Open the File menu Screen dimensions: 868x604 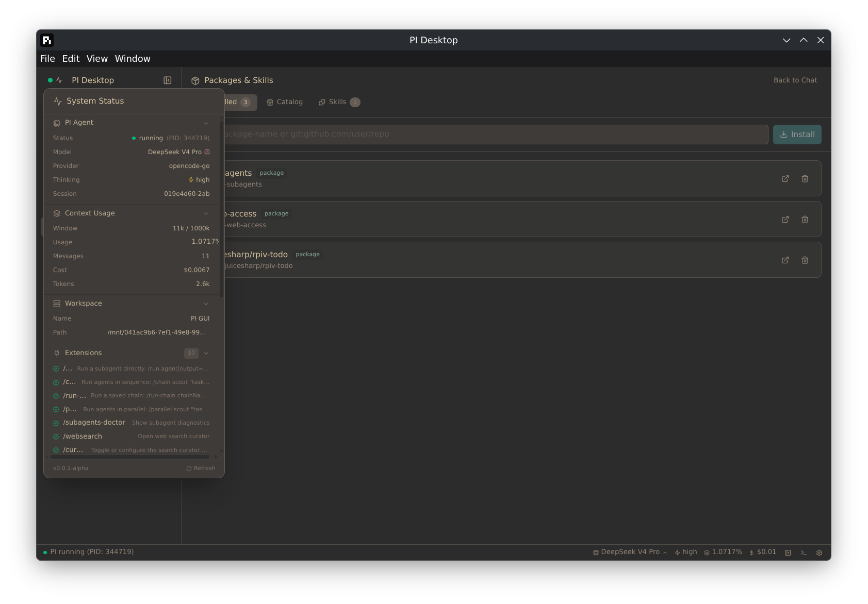point(47,59)
